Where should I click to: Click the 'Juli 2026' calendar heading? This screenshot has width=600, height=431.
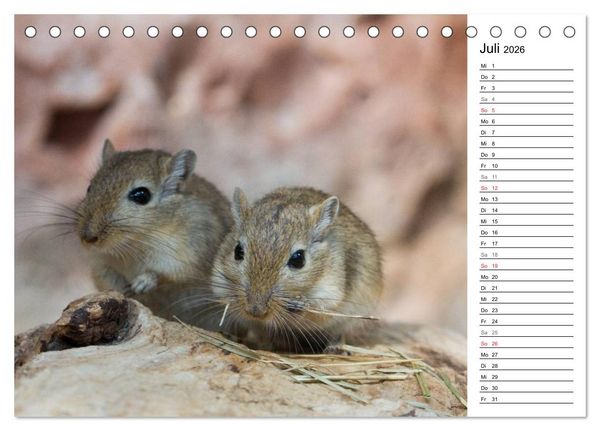coord(502,49)
